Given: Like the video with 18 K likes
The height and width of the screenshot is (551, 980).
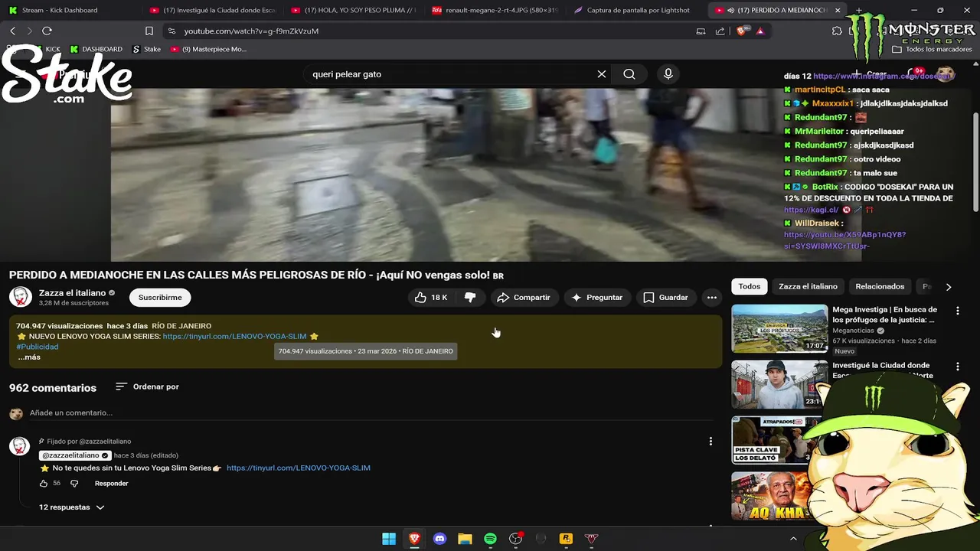Looking at the screenshot, I should point(431,297).
